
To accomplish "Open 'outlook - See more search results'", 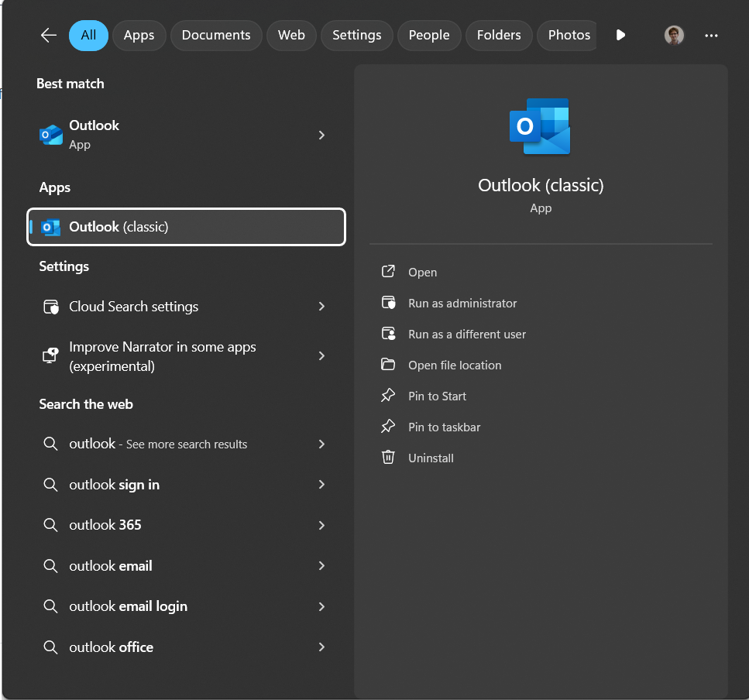I will 187,444.
